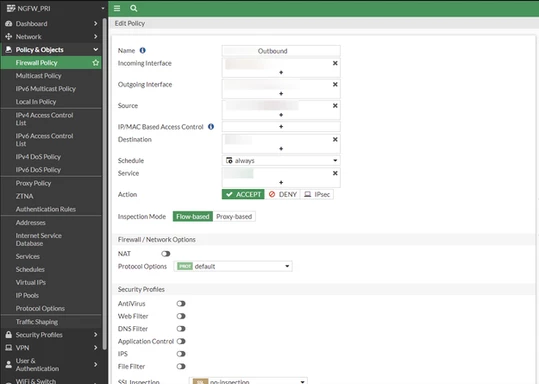Screen dimensions: 539x384
Task: Expand the Dashboard menu chevron
Action: tap(96, 24)
